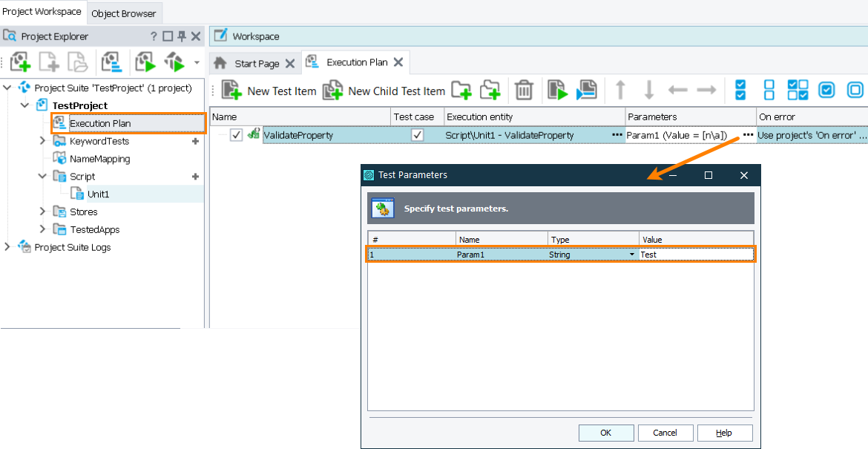This screenshot has width=868, height=449.
Task: Confirm parameters with OK button
Action: (605, 433)
